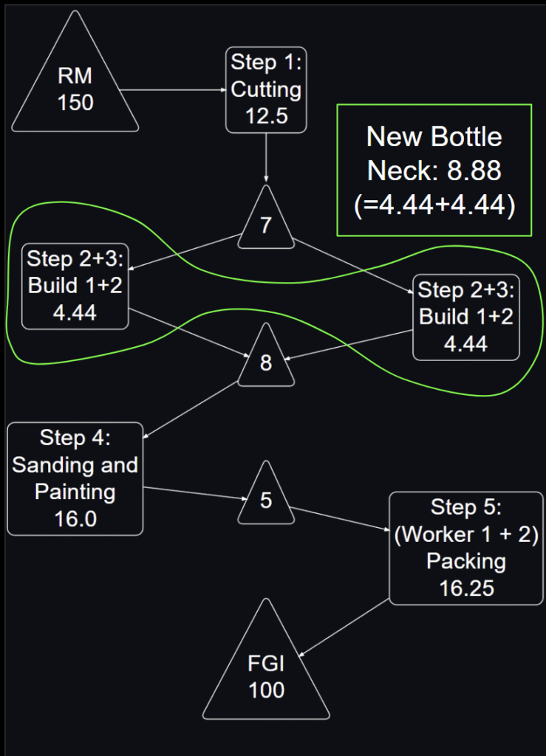Select the arrow from RM to Cutting
Image resolution: width=546 pixels, height=756 pixels.
tap(173, 89)
